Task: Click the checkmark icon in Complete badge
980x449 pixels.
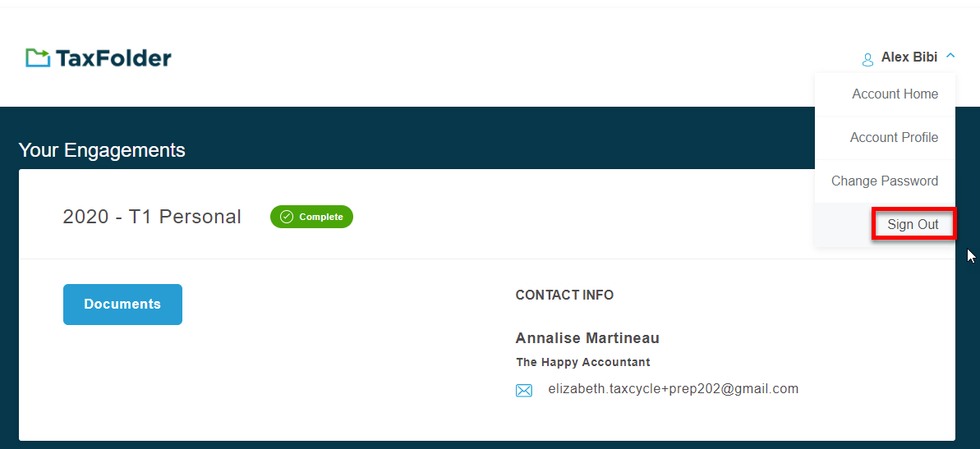Action: point(287,217)
